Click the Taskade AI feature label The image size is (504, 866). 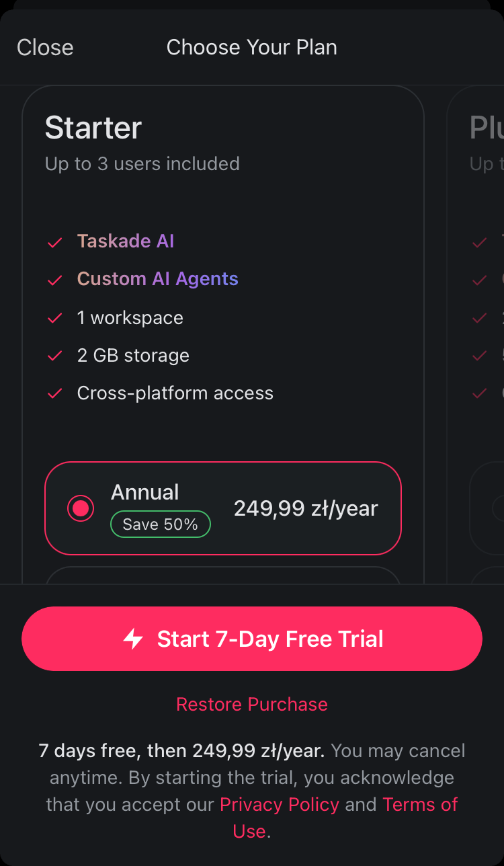126,241
